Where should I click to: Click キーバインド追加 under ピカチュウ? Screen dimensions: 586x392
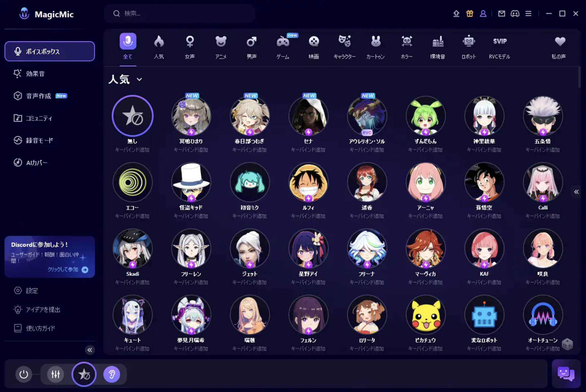pos(425,349)
